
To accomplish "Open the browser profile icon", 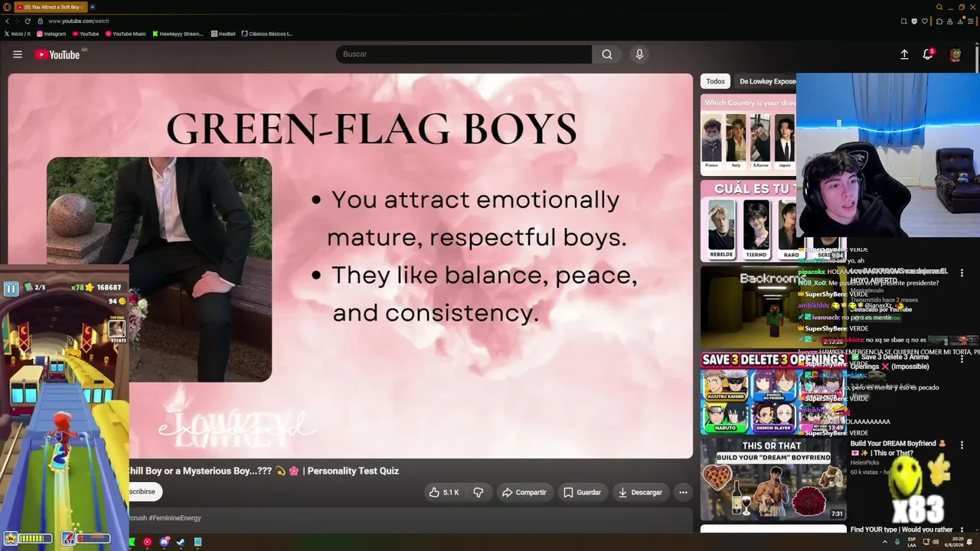I will tap(949, 21).
